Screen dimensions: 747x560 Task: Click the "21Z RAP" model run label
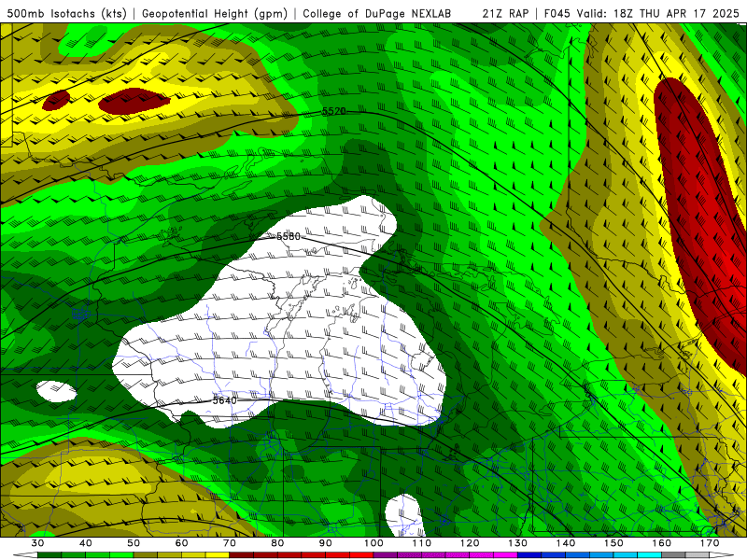(x=505, y=14)
